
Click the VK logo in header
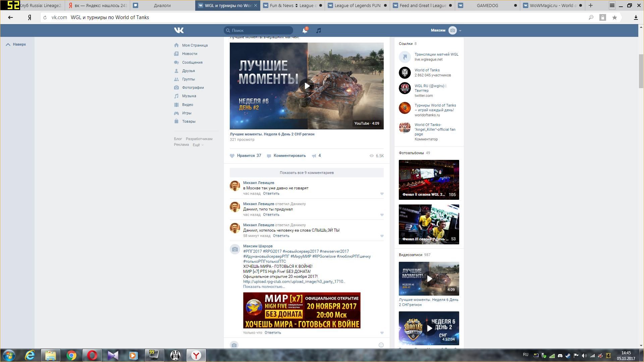point(179,31)
